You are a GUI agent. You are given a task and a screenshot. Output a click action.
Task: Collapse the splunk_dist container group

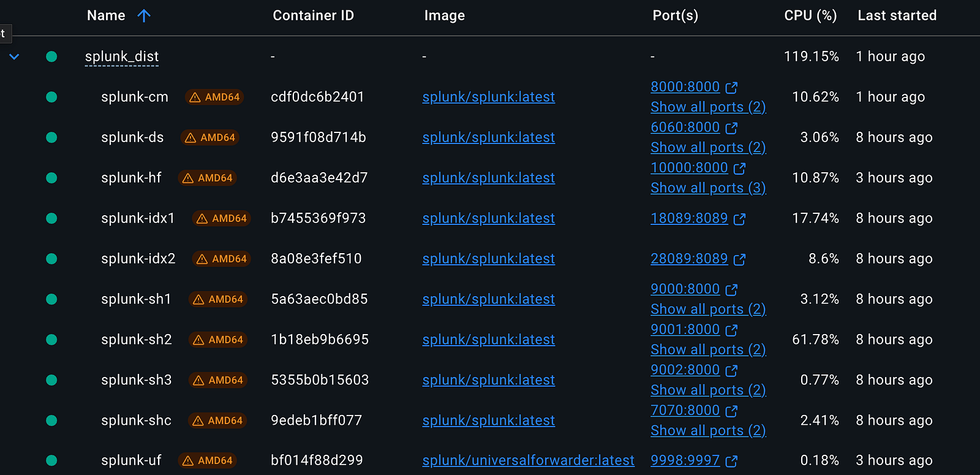click(14, 56)
